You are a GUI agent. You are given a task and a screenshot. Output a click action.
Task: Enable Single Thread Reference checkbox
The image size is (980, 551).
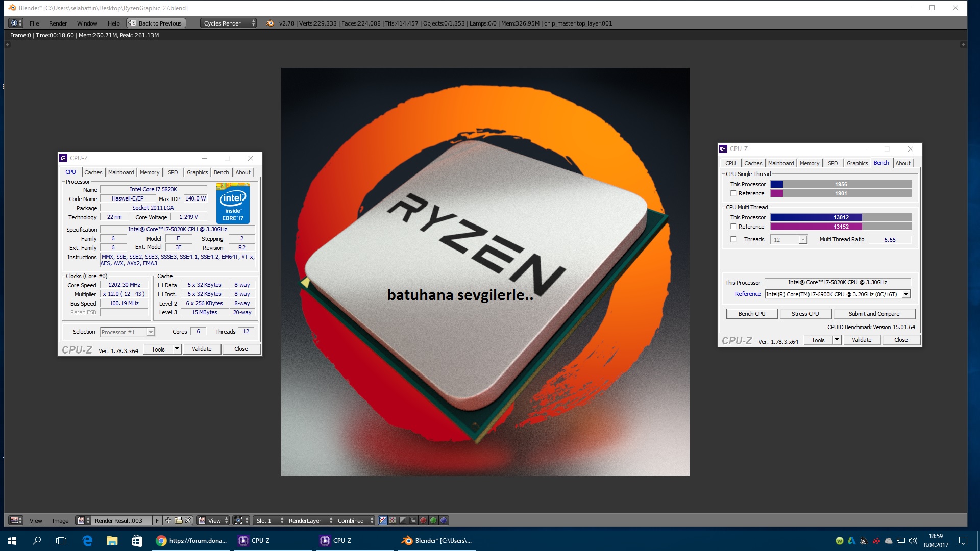[733, 193]
